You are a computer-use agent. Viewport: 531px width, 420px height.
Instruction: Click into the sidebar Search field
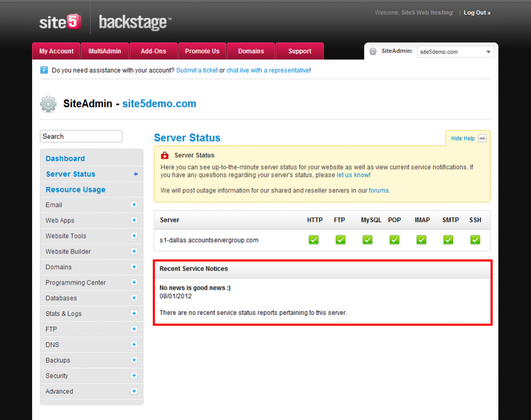81,136
